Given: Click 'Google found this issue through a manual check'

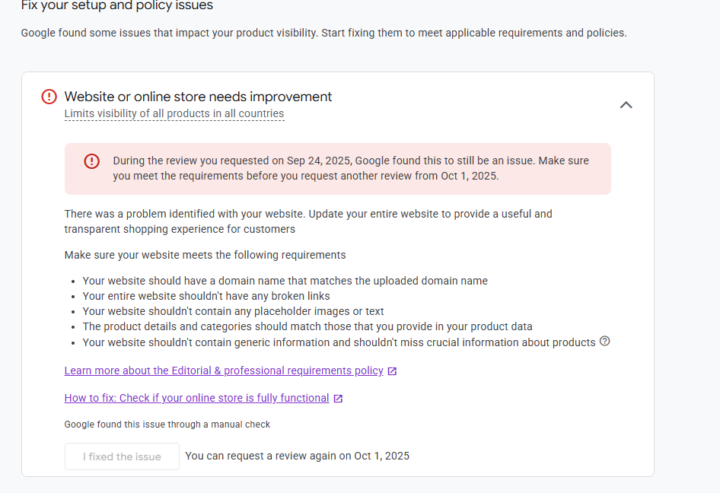Looking at the screenshot, I should coord(167,424).
